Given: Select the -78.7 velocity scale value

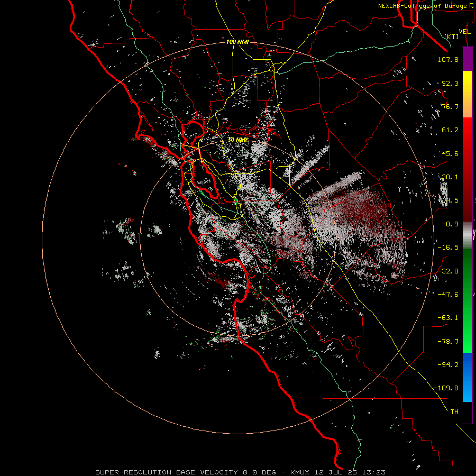Looking at the screenshot, I should click(x=448, y=342).
